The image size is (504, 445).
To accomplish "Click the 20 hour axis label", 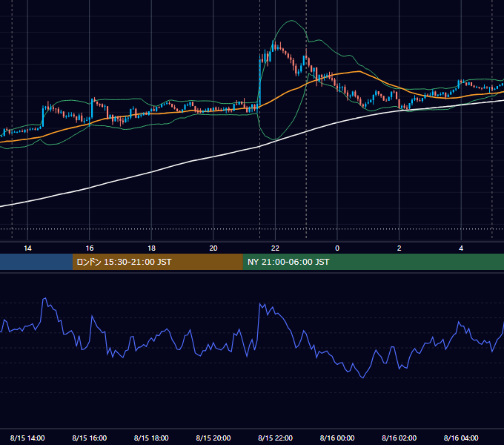I will tap(213, 248).
